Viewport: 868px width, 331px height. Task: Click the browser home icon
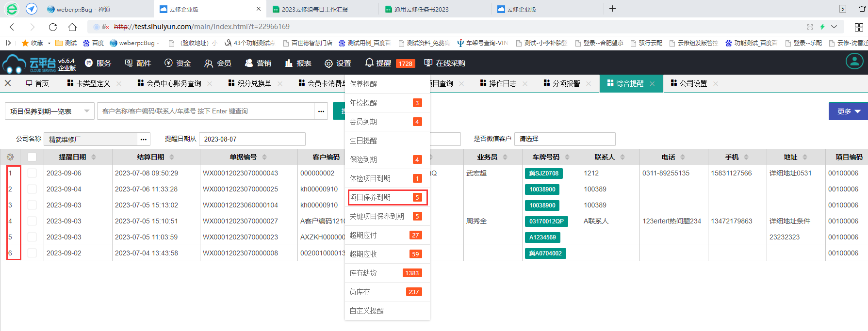pyautogui.click(x=72, y=27)
